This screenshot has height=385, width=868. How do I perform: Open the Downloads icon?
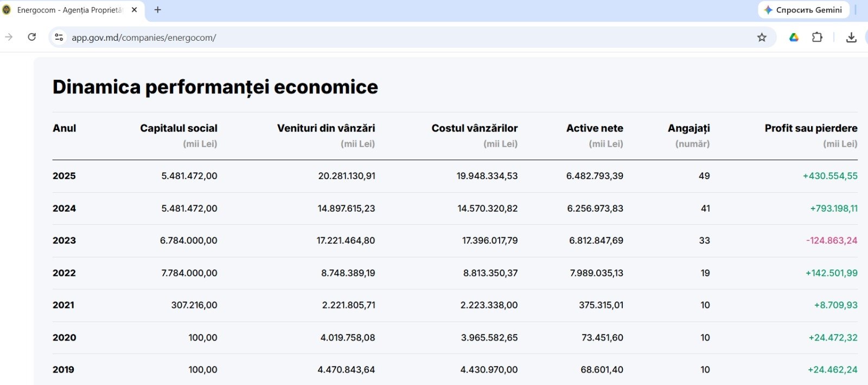pyautogui.click(x=851, y=37)
